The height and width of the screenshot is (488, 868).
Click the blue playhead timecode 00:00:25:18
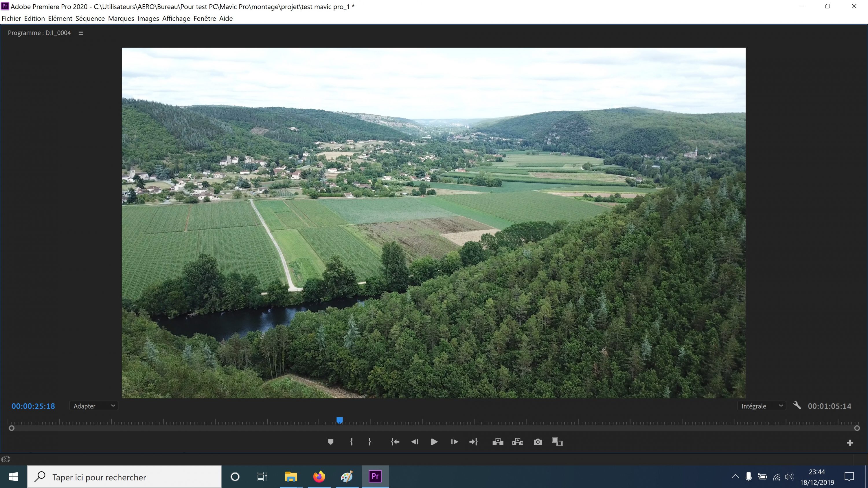click(x=33, y=406)
